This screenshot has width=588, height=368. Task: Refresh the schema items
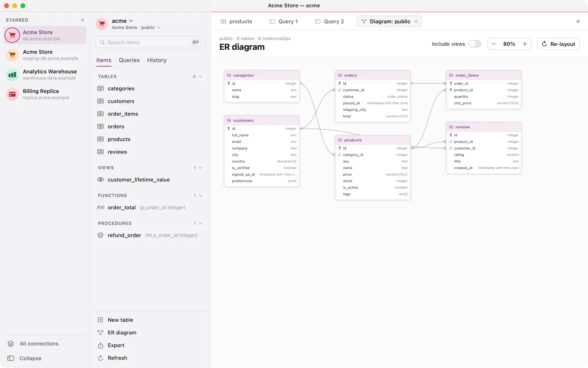coord(117,358)
